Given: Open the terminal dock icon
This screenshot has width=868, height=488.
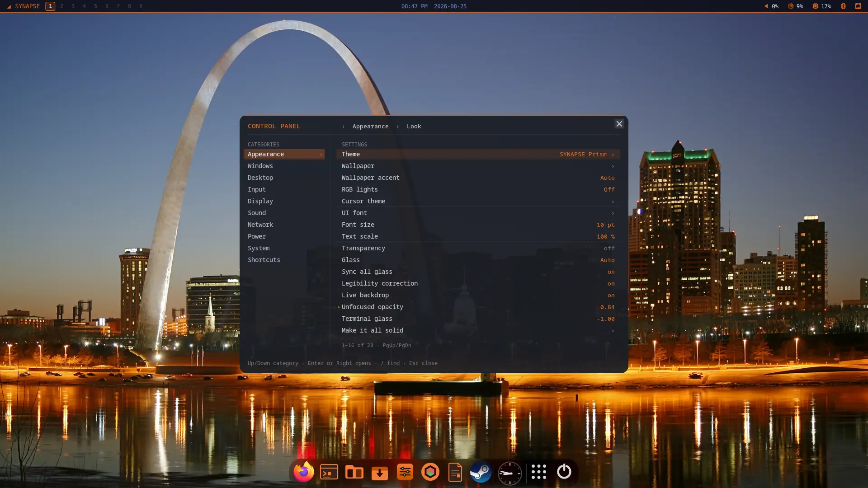Looking at the screenshot, I should tap(329, 472).
